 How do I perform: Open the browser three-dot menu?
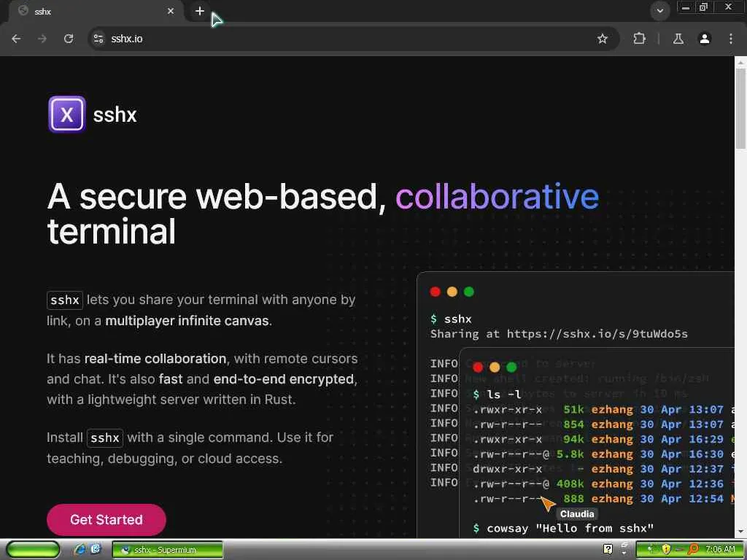pos(731,39)
